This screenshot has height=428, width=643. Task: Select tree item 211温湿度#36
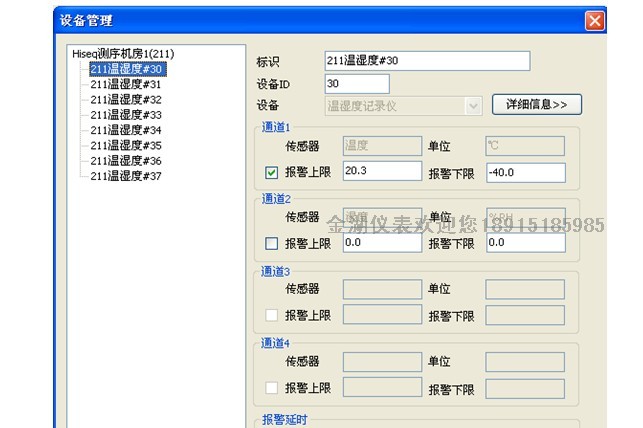pos(126,161)
